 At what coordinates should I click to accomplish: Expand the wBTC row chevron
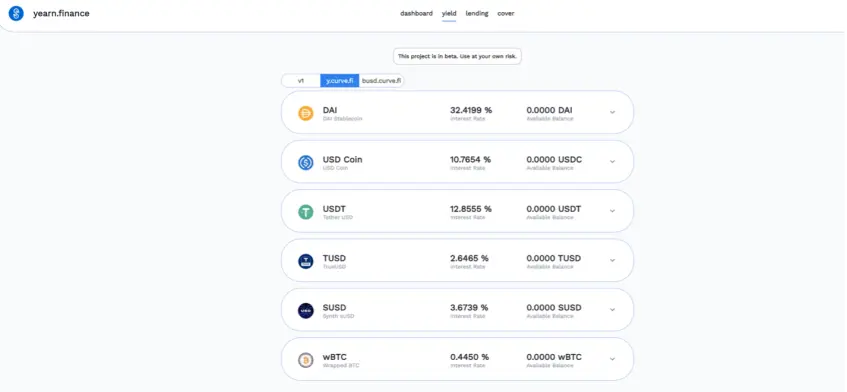(612, 359)
